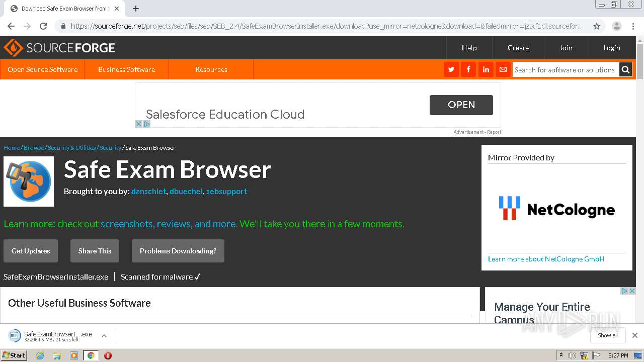
Task: Open the Windows Start menu
Action: 14,355
